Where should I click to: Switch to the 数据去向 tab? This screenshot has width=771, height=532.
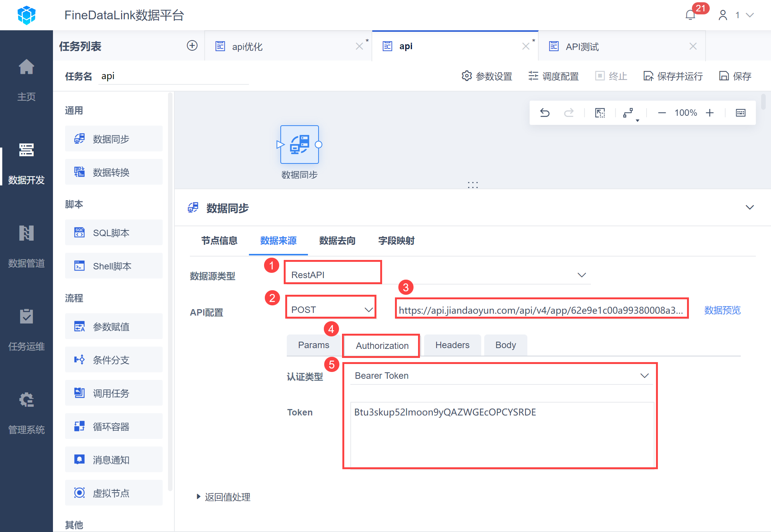[337, 241]
